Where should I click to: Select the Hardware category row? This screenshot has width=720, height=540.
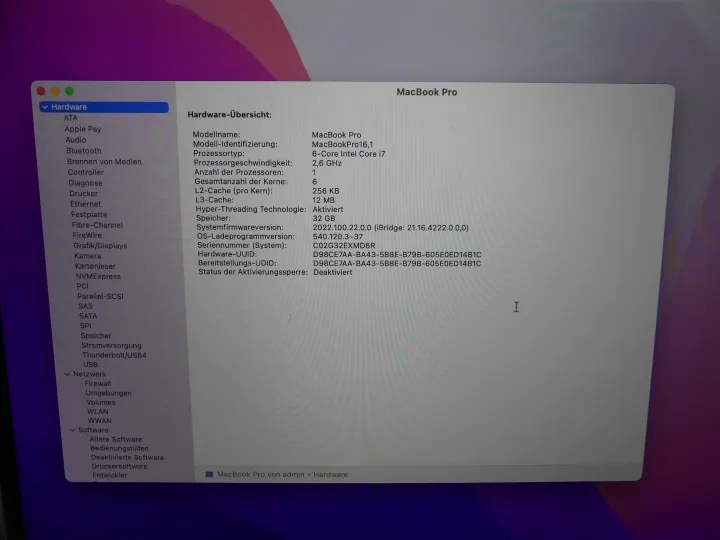click(104, 107)
